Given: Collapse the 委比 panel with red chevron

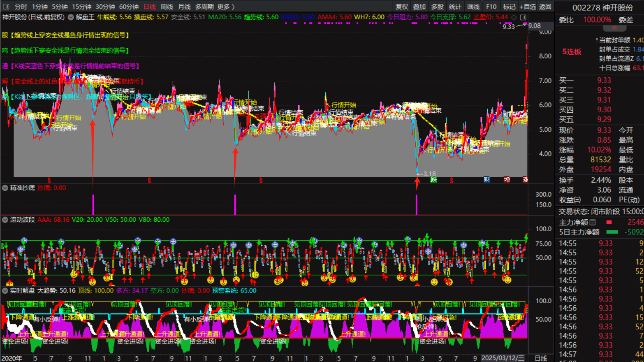Looking at the screenshot, I should click(614, 28).
